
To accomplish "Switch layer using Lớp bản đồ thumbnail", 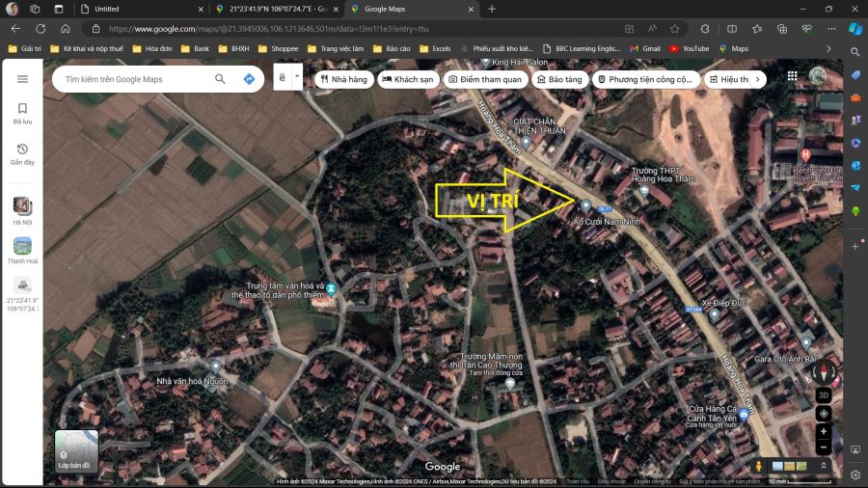I will tap(76, 451).
